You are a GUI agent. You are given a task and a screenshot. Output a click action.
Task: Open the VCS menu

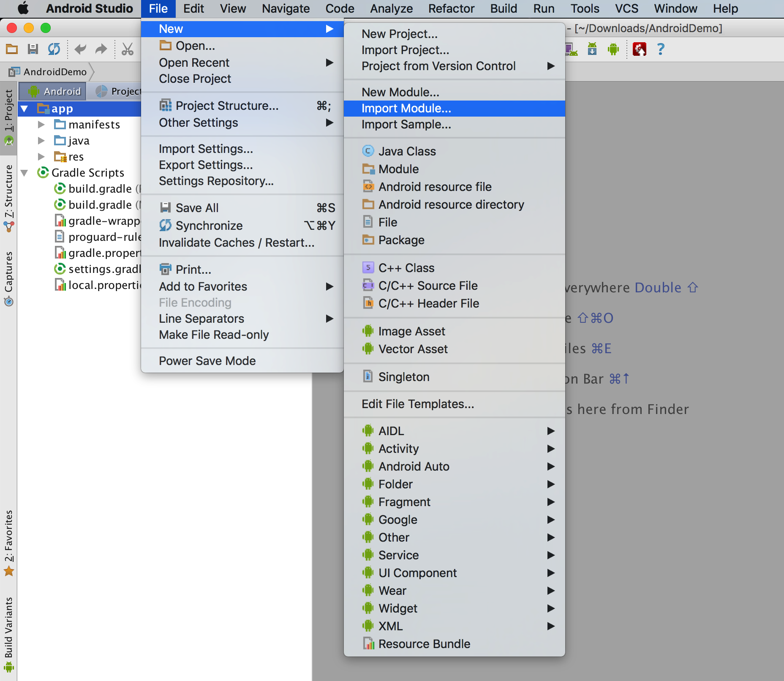pos(626,8)
